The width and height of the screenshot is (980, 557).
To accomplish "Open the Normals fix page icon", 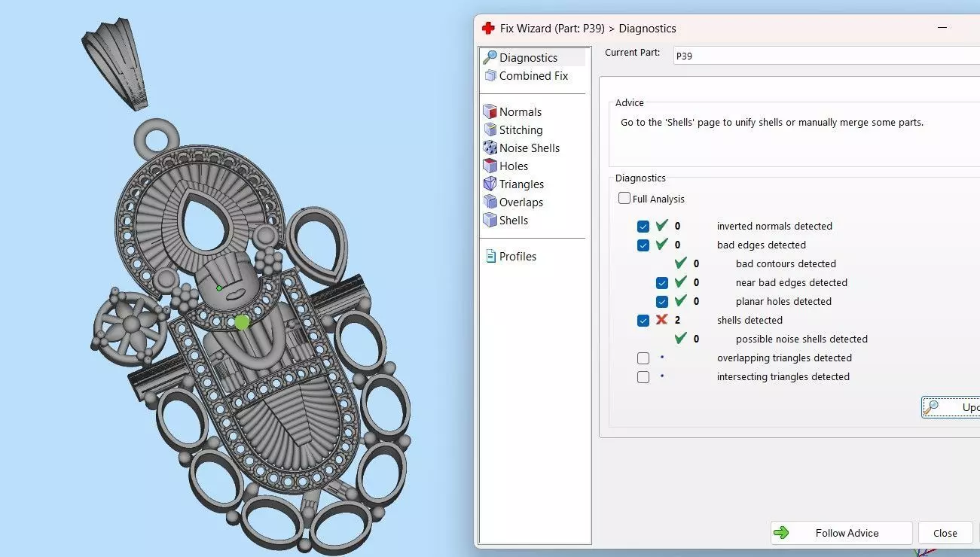I will coord(490,111).
